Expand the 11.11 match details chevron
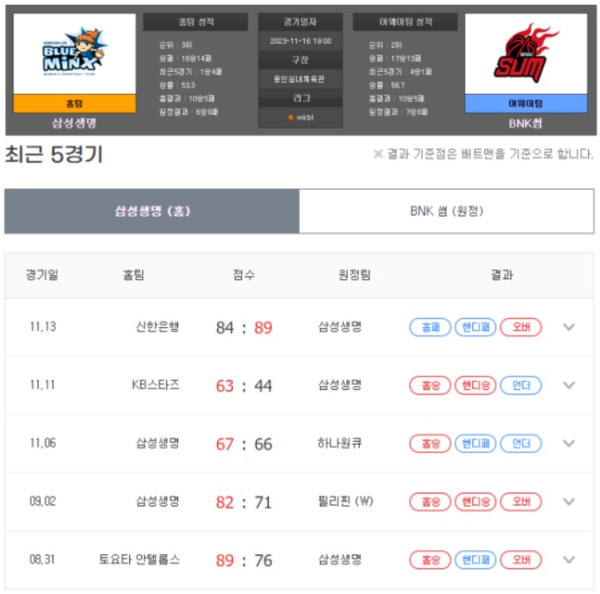 click(x=569, y=385)
